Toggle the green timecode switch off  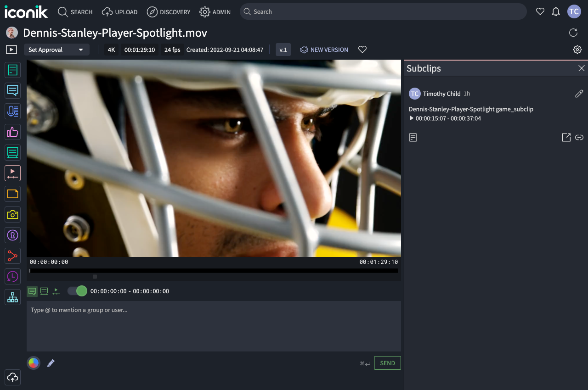(x=77, y=290)
